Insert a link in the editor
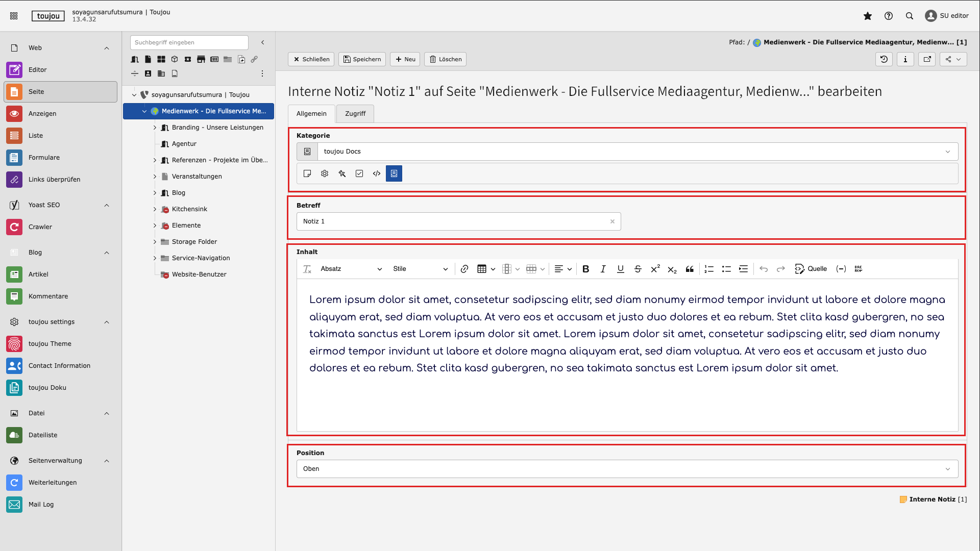The height and width of the screenshot is (551, 980). [464, 269]
